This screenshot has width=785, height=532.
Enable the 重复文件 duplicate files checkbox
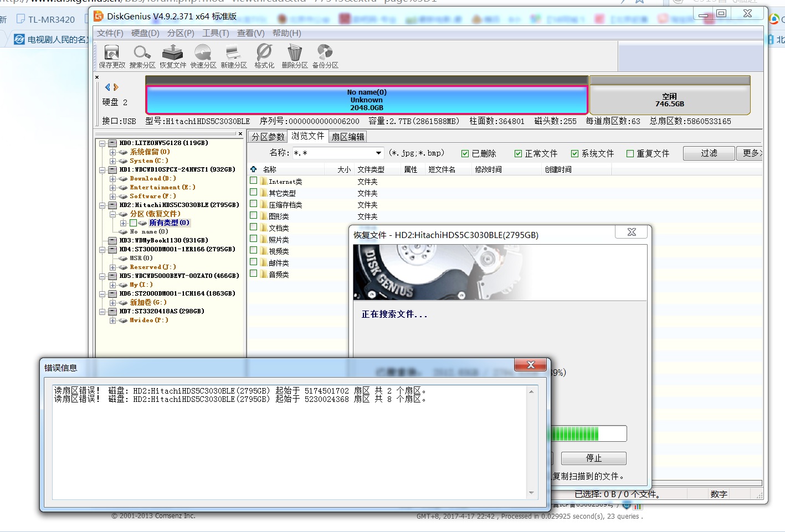click(x=630, y=153)
